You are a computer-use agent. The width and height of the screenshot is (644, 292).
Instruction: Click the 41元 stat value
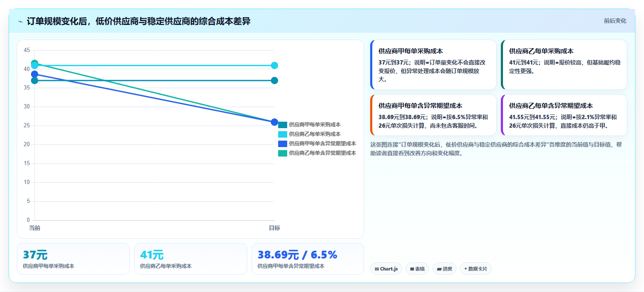pos(152,255)
